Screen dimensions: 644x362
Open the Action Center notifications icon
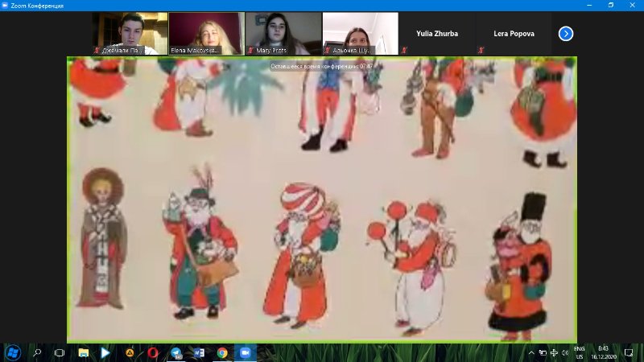pos(629,352)
